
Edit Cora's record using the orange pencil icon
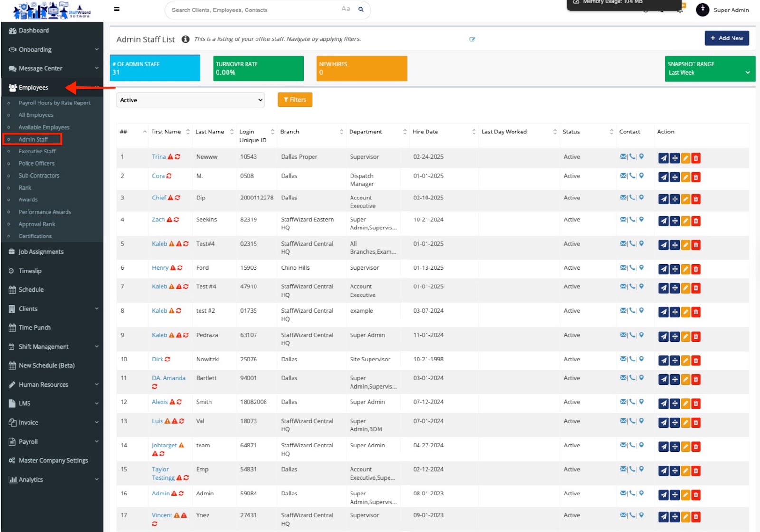pyautogui.click(x=685, y=178)
